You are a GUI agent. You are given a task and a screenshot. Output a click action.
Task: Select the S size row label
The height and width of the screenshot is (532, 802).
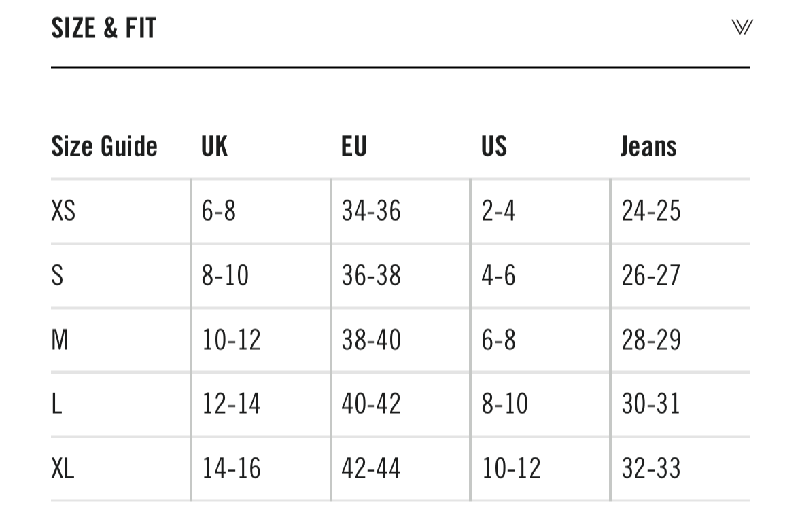(x=58, y=276)
